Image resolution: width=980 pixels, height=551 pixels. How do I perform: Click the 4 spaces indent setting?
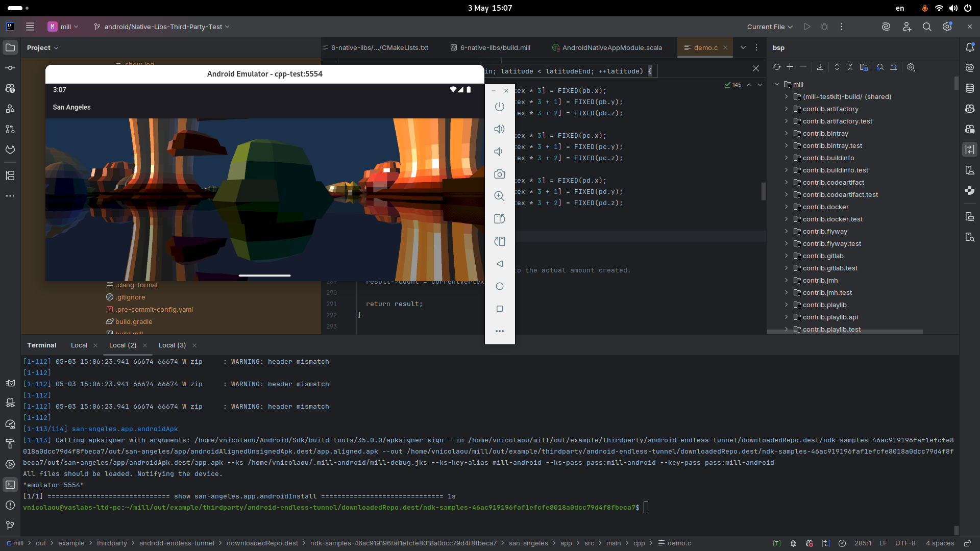point(940,543)
